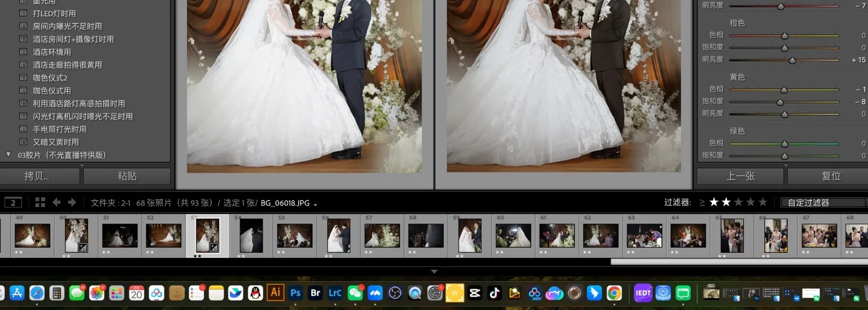The image size is (868, 310).
Task: Open Launchpad from the dock
Action: [x=116, y=292]
